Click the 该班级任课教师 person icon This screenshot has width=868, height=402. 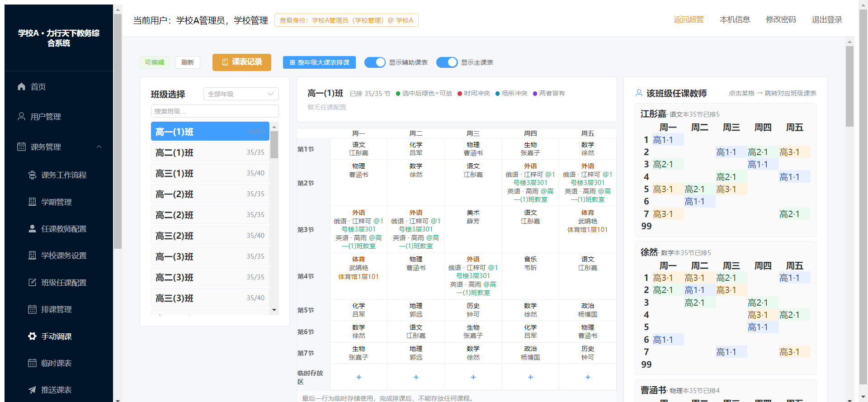pyautogui.click(x=639, y=93)
